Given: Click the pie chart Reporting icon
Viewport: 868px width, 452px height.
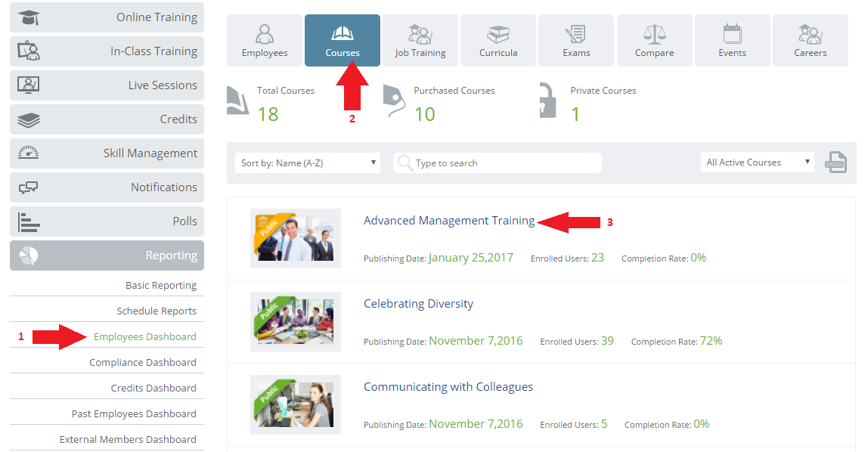Looking at the screenshot, I should point(28,255).
